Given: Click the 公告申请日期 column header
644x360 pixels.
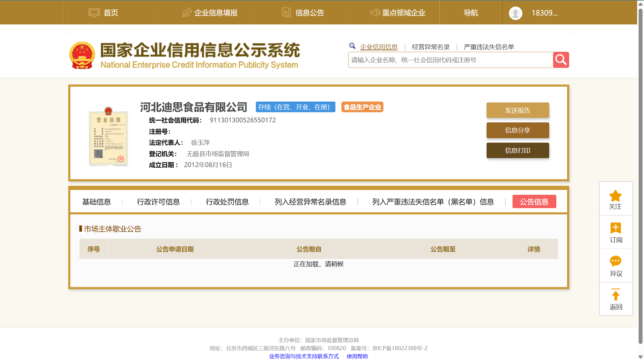Looking at the screenshot, I should (175, 249).
